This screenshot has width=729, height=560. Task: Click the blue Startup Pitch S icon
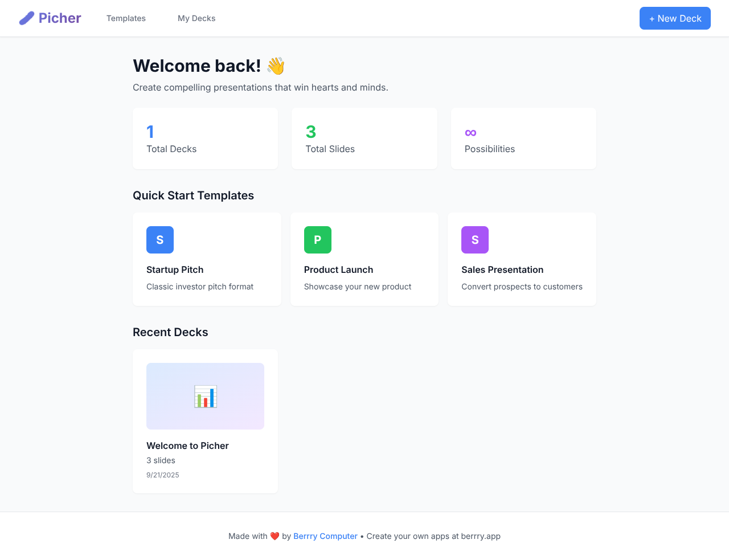coord(160,240)
